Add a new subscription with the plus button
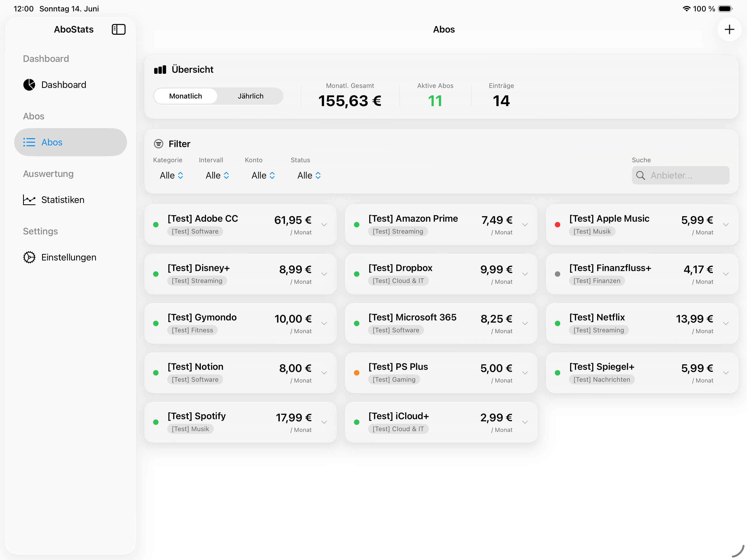Viewport: 747px width, 560px height. 729,29
